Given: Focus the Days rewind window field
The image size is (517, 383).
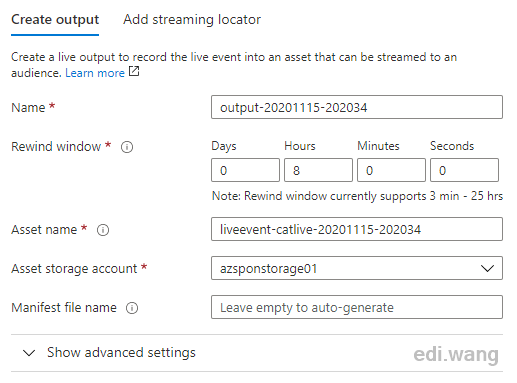Looking at the screenshot, I should [x=245, y=170].
